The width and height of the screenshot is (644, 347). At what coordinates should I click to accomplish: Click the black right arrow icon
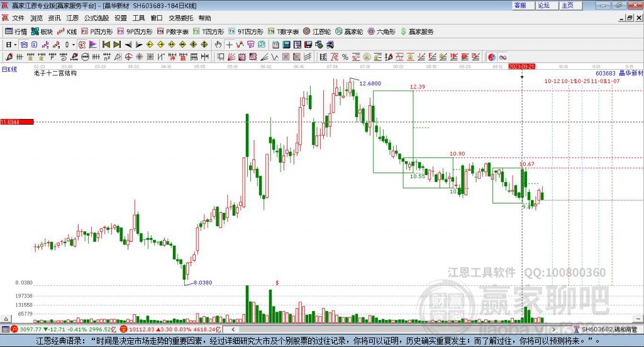point(139,45)
